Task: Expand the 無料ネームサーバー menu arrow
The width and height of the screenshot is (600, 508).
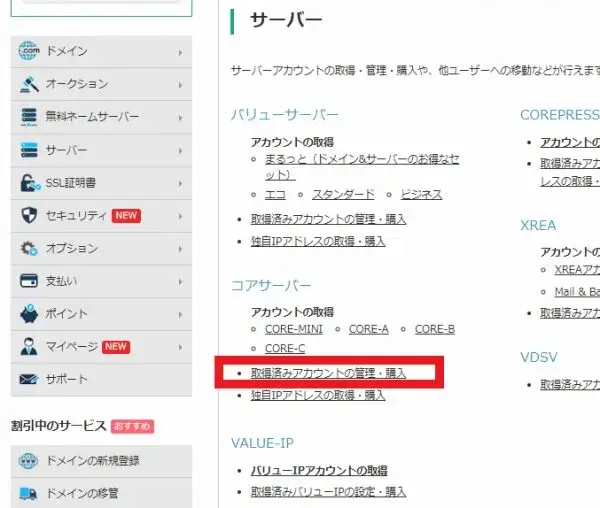Action: pyautogui.click(x=180, y=118)
